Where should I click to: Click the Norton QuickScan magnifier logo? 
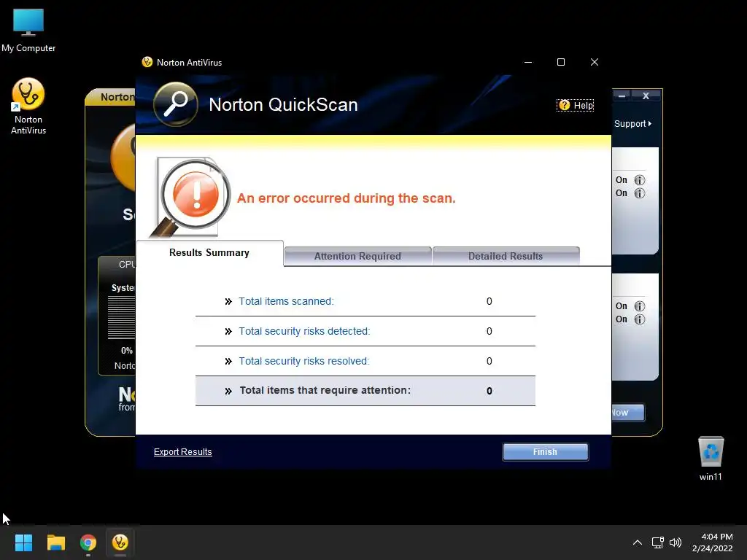coord(176,104)
